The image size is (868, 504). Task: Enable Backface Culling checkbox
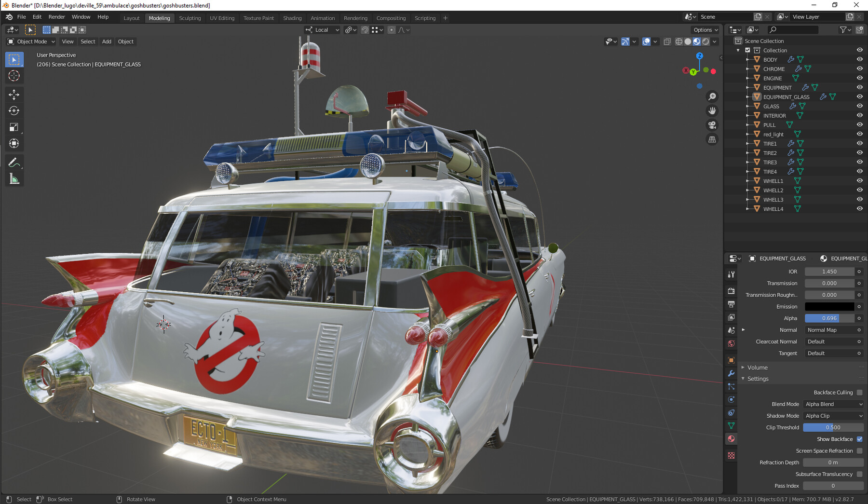(x=859, y=393)
